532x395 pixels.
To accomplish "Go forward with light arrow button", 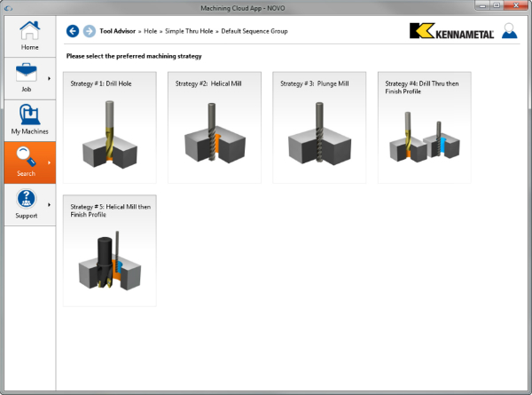I will (90, 31).
